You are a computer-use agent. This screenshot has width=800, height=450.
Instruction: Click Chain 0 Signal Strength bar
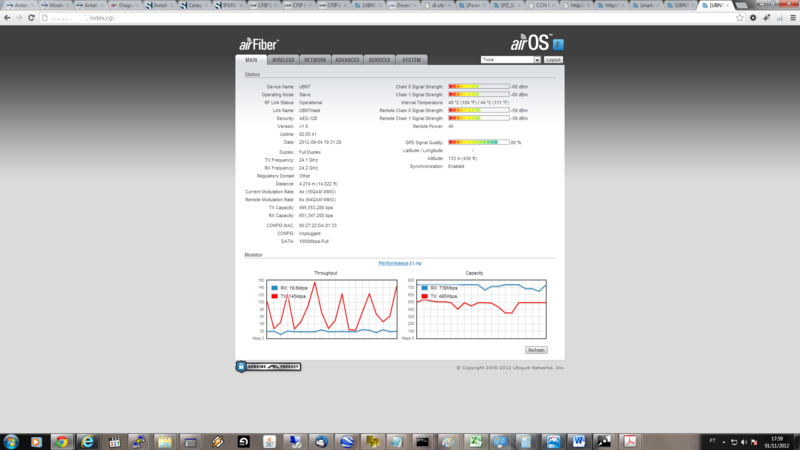click(479, 87)
